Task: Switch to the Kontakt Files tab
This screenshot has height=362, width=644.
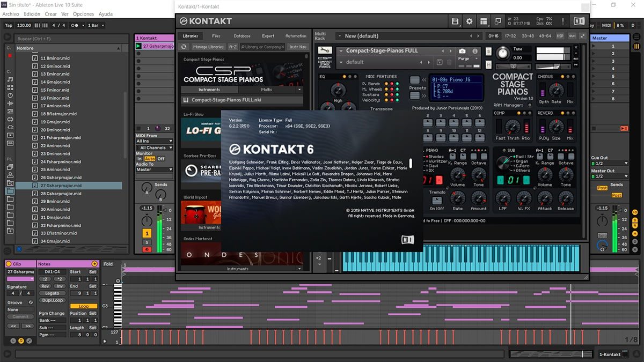Action: 216,36
